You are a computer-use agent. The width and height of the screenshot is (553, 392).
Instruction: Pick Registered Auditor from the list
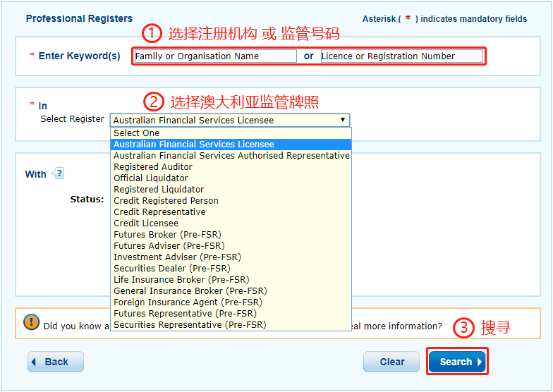153,167
